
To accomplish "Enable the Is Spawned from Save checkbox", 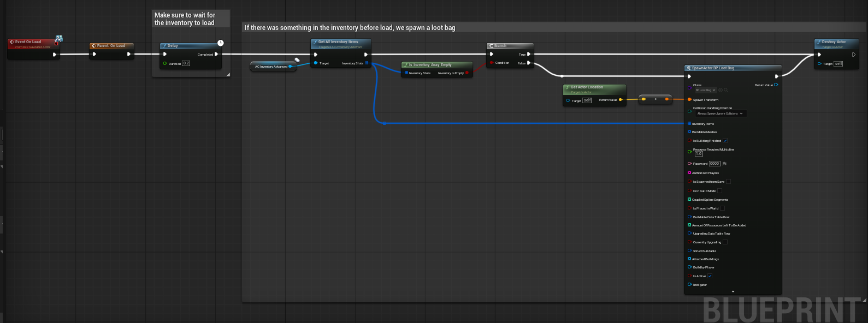I will [x=728, y=182].
